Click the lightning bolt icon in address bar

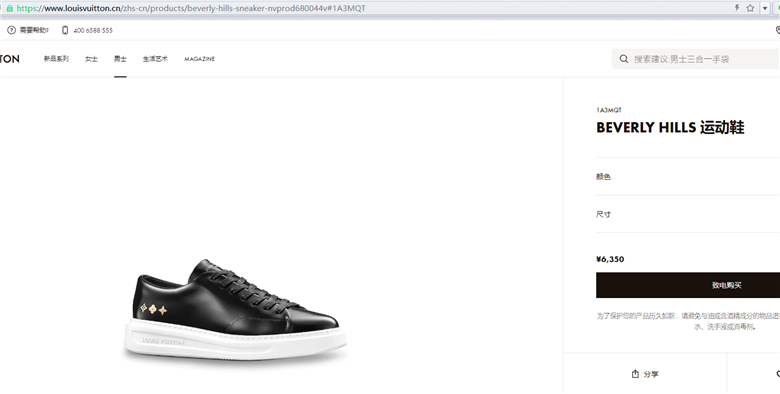point(737,8)
